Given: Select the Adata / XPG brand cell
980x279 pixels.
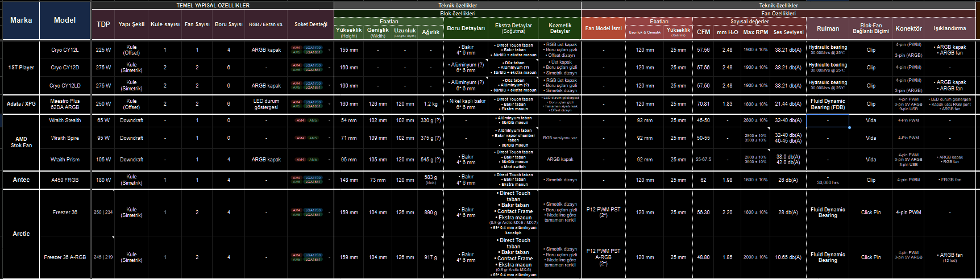Looking at the screenshot, I should pyautogui.click(x=21, y=104).
